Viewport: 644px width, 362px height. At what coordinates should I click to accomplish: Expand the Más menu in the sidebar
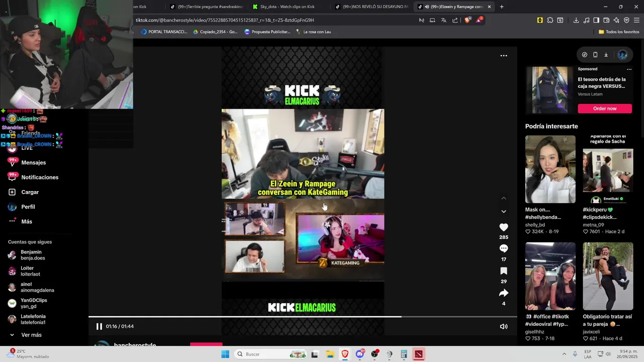point(26,221)
